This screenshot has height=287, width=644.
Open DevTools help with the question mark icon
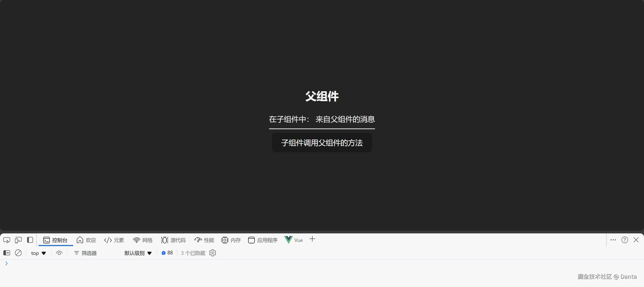625,240
